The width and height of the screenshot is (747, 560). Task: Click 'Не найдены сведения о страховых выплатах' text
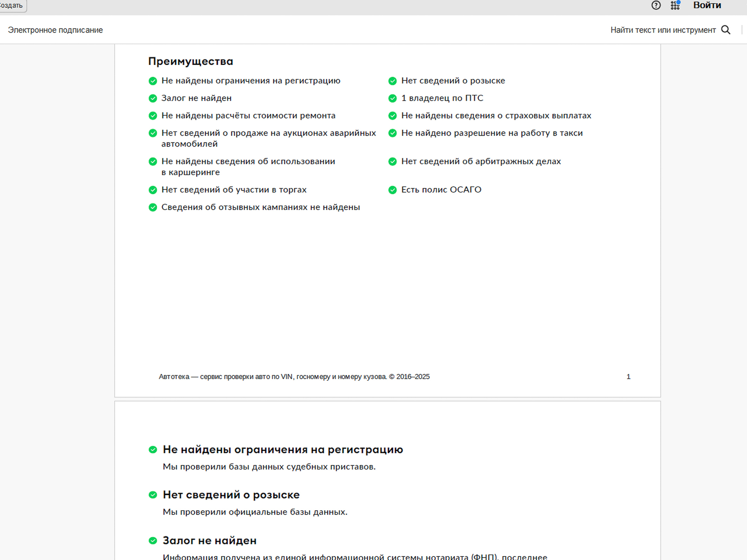tap(496, 115)
